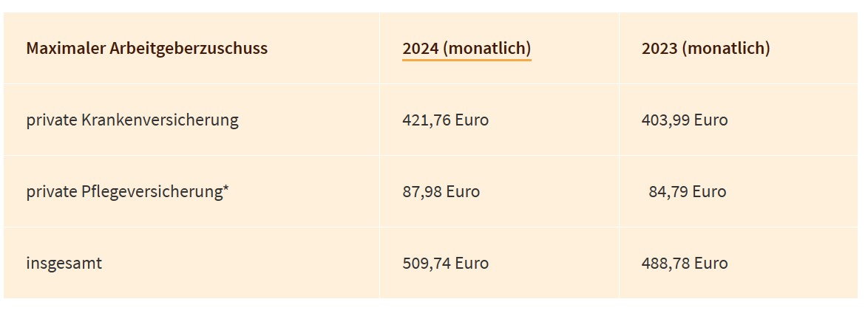This screenshot has height=316, width=868.
Task: Select the "private Krankenversicherung" row label
Action: 132,120
